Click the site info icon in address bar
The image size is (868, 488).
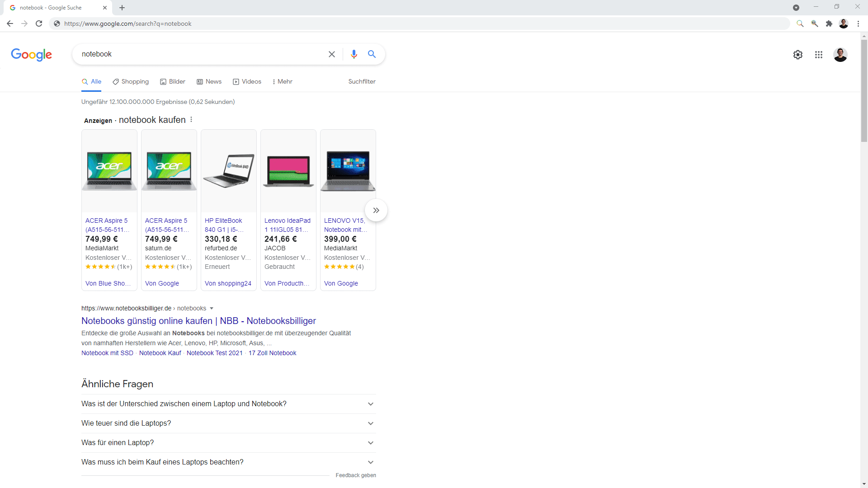57,23
